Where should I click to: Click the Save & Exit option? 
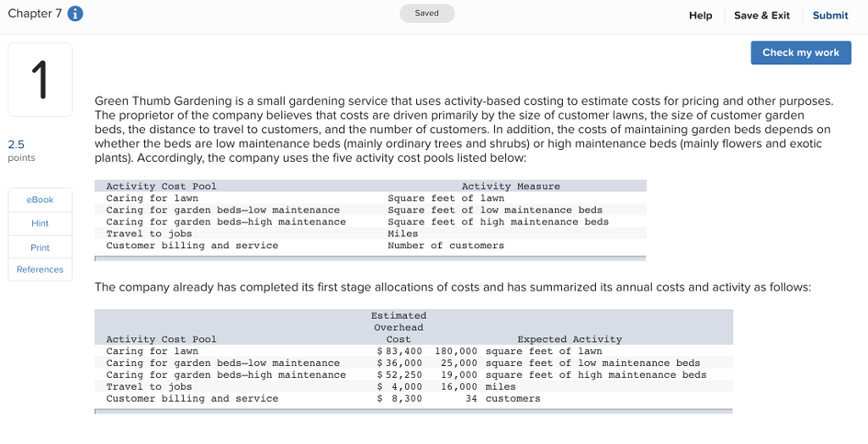click(x=761, y=15)
